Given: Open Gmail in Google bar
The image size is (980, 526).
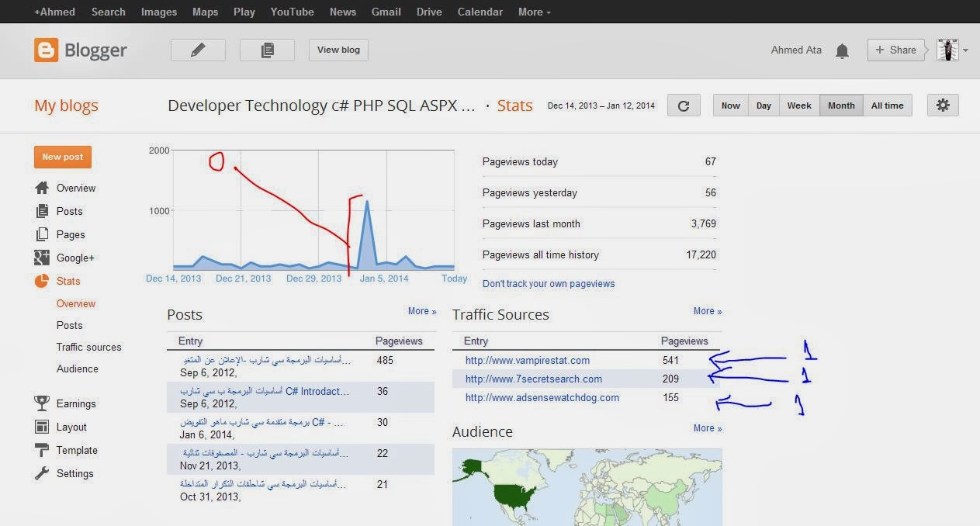Looking at the screenshot, I should tap(386, 12).
